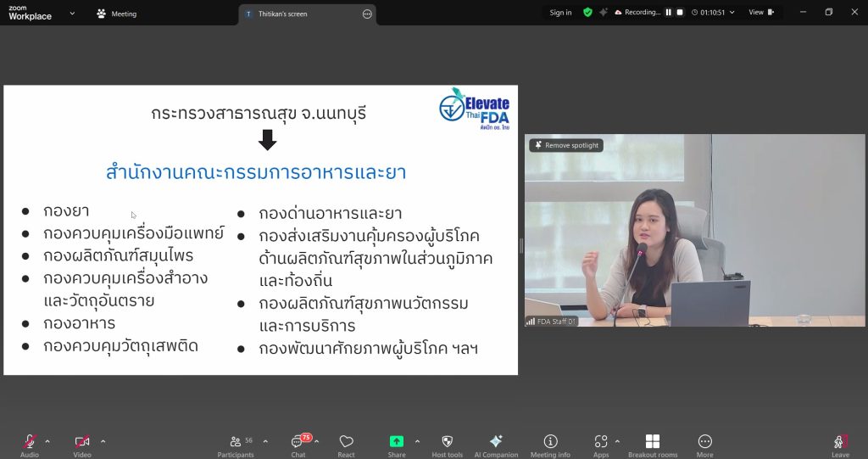Check the green encryption shield icon
The width and height of the screenshot is (868, 459).
(588, 12)
